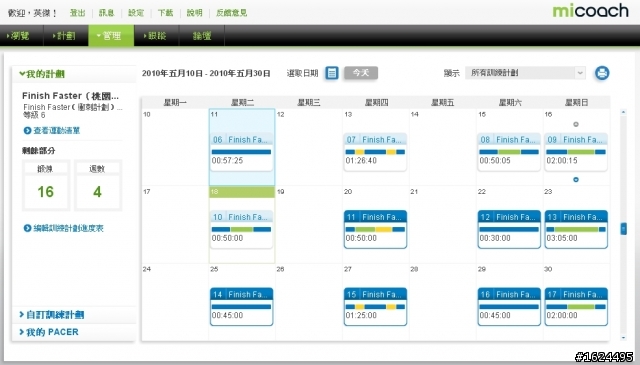Open the 瀏覽 navigation tab

[21, 36]
